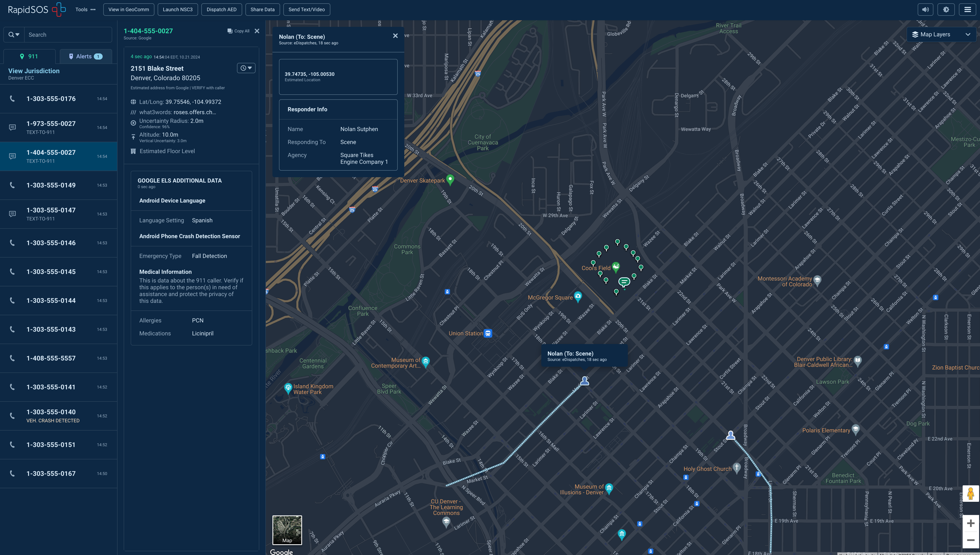Click Museum of Contemporary Art marker
This screenshot has width=980, height=555.
(426, 362)
